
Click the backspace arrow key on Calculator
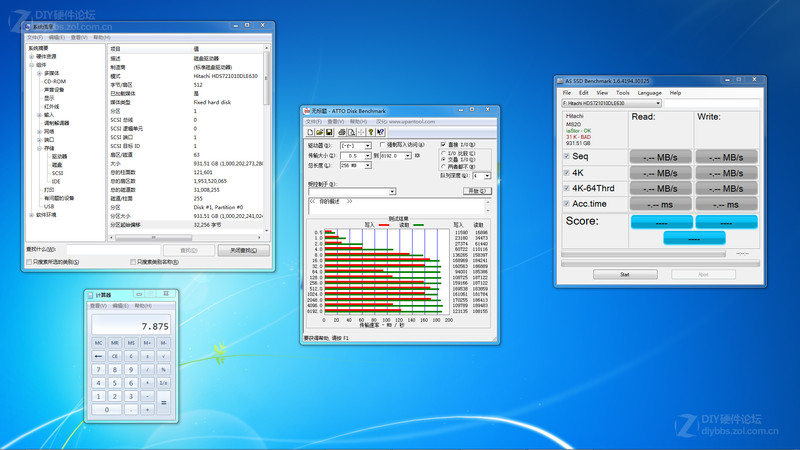(98, 356)
